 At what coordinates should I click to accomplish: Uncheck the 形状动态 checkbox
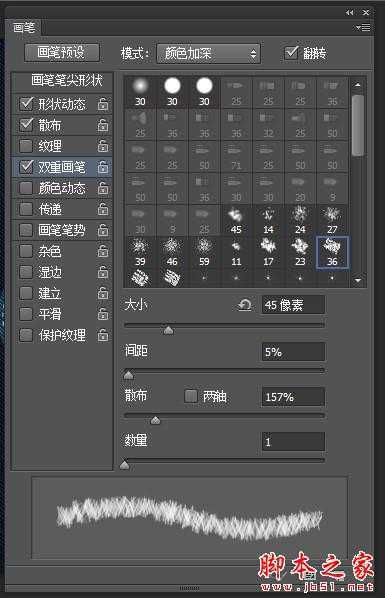(26, 103)
